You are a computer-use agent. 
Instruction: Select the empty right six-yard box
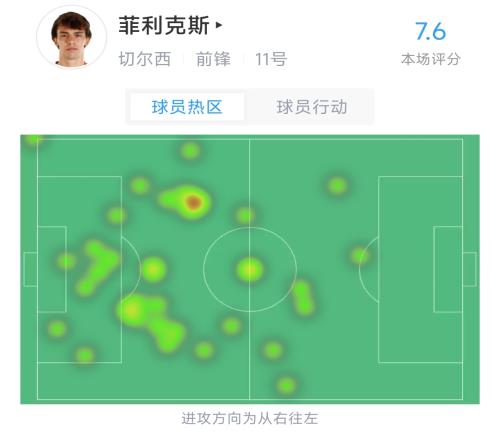[x=448, y=269]
